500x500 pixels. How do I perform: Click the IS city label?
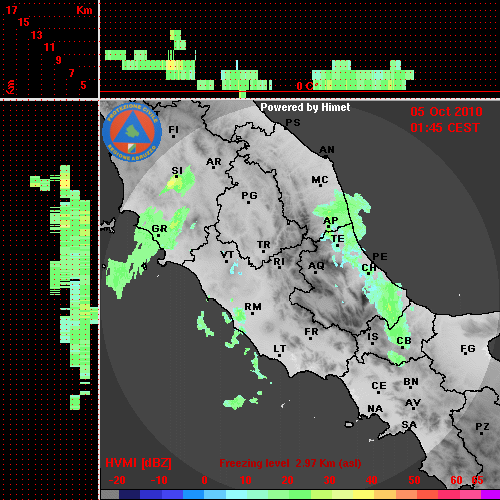pos(373,337)
